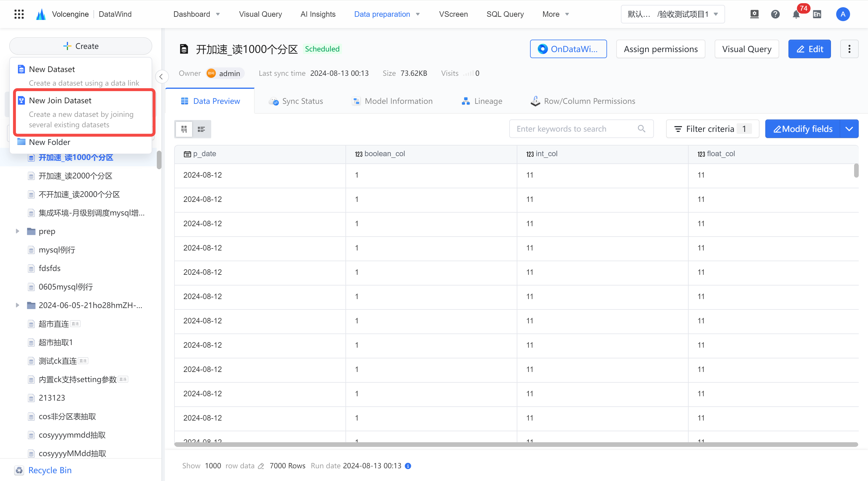Viewport: 868px width, 481px height.
Task: Open Filter criteria button
Action: [x=712, y=129]
